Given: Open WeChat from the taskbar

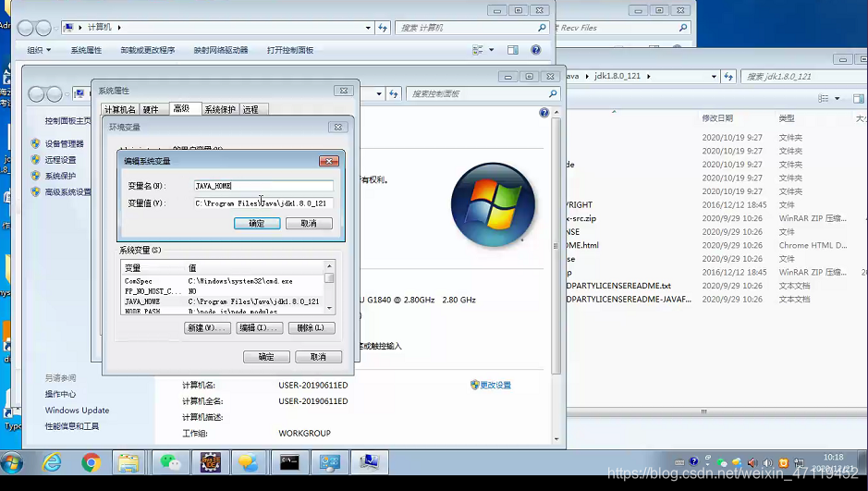Looking at the screenshot, I should pyautogui.click(x=170, y=462).
